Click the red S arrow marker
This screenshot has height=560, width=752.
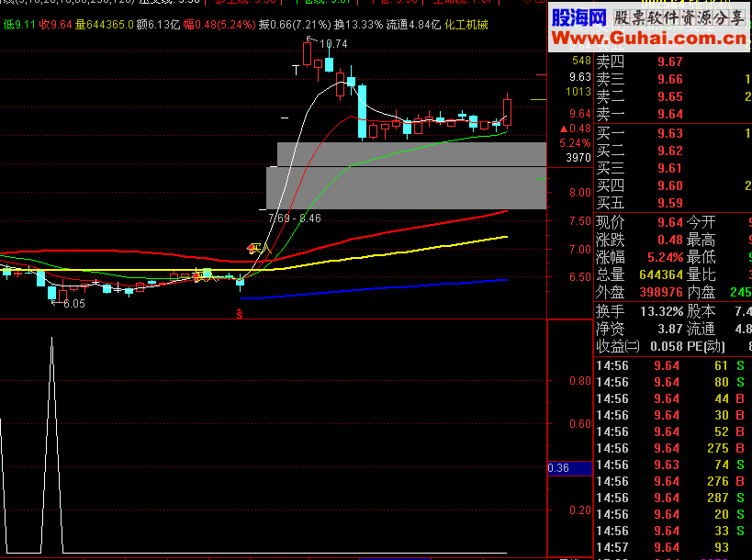pos(240,314)
